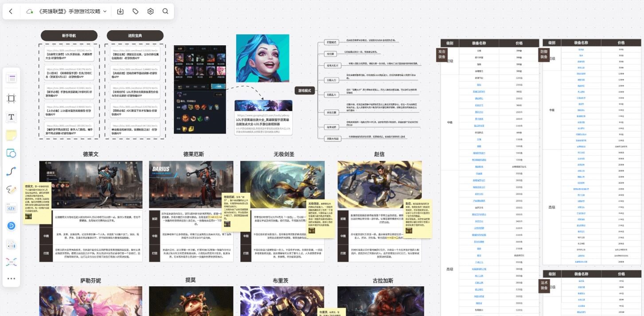Select the 防御装备 table label
The image size is (644, 316).
pos(544,55)
